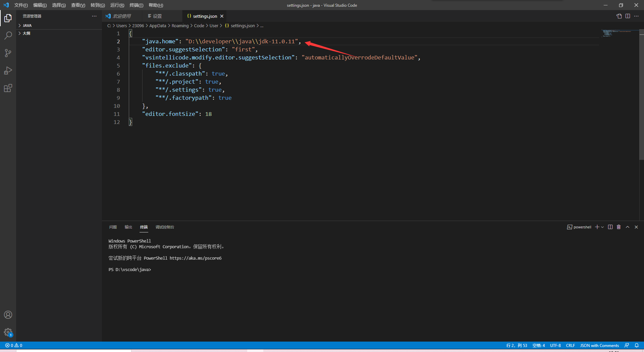644x352 pixels.
Task: Select the 终端 panel tab
Action: tap(144, 227)
